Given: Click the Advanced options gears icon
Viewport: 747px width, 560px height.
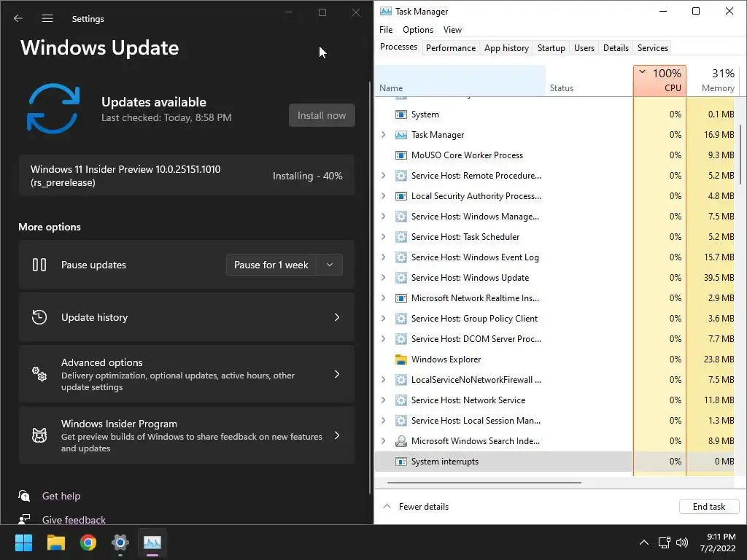Looking at the screenshot, I should pyautogui.click(x=39, y=374).
